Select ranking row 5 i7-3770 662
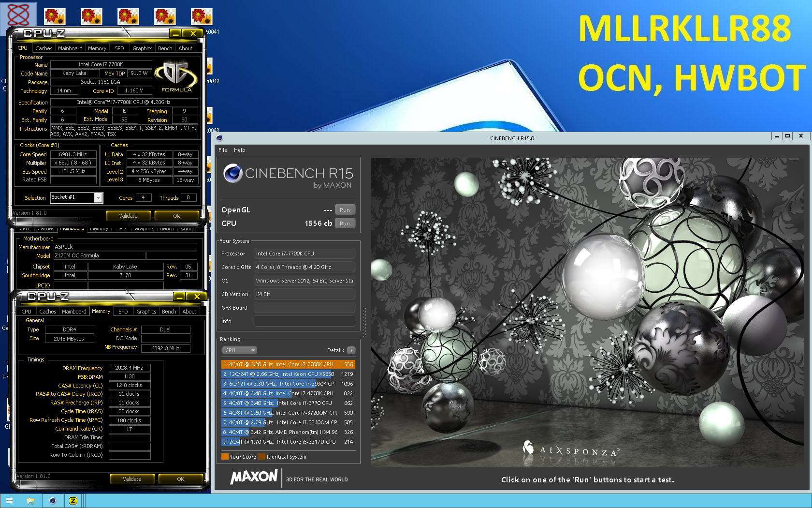This screenshot has height=508, width=812. click(x=288, y=403)
